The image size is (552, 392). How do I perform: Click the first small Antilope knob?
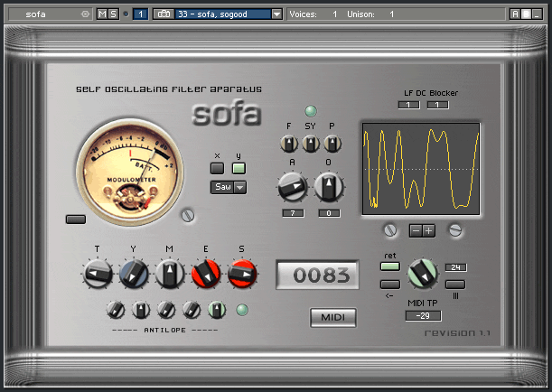(116, 310)
